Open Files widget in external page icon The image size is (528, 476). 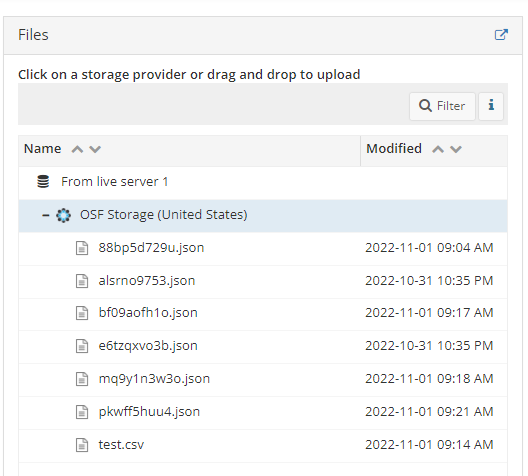click(501, 35)
